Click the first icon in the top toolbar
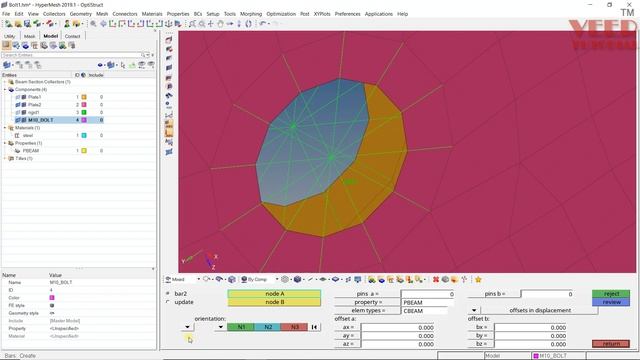The image size is (640, 360). click(9, 24)
